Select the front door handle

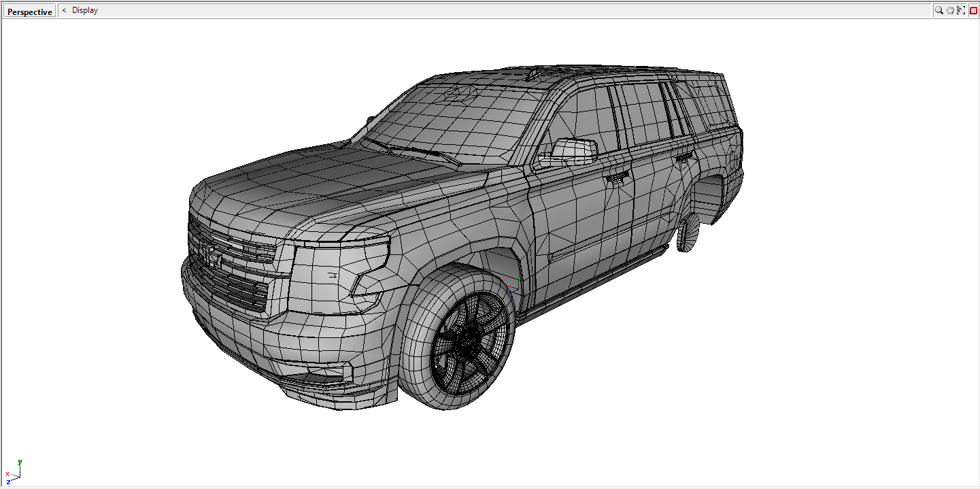coord(617,177)
